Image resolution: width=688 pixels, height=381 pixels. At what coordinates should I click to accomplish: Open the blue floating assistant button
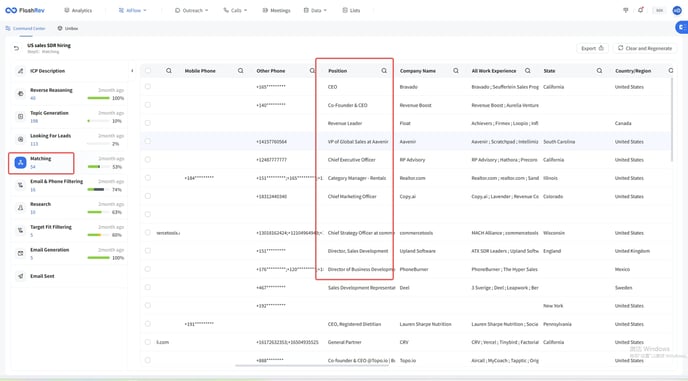click(681, 28)
